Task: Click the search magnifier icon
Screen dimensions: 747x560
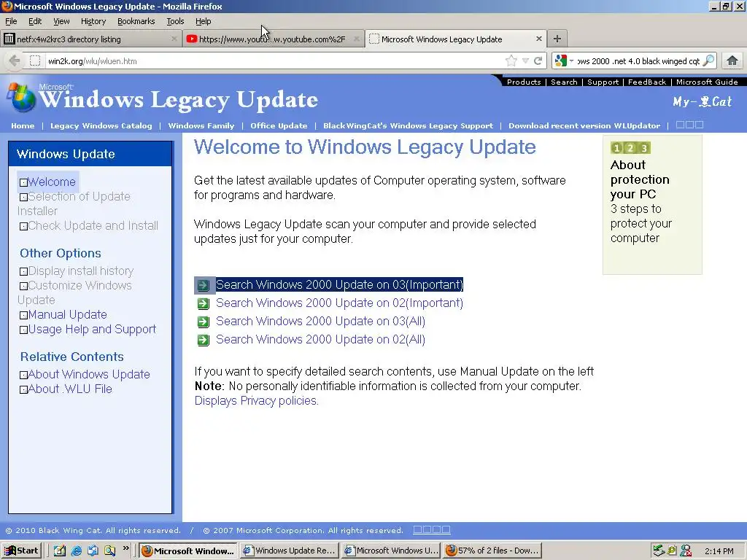Action: point(708,61)
